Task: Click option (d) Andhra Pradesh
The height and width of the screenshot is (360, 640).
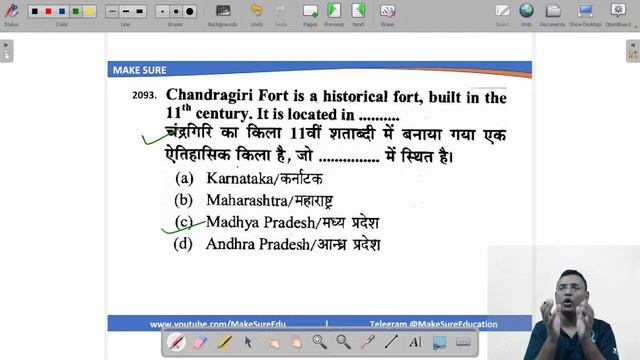Action: pyautogui.click(x=277, y=244)
